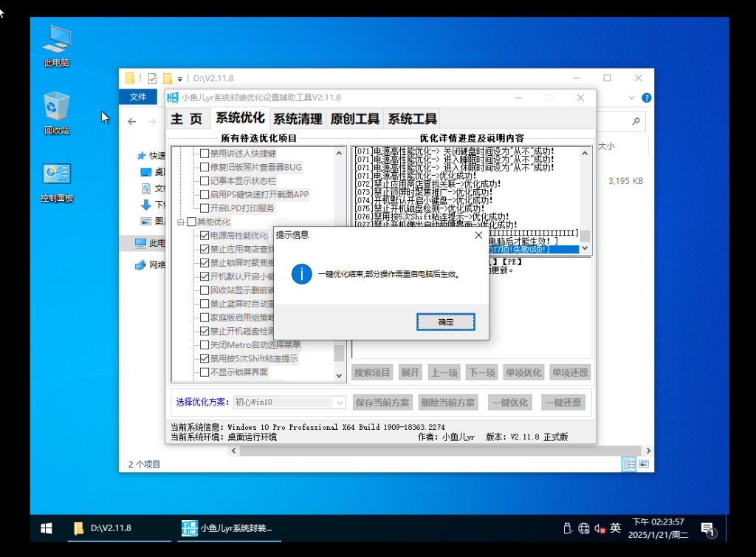Image resolution: width=756 pixels, height=557 pixels.
Task: Click the Windows Start button
Action: click(46, 528)
